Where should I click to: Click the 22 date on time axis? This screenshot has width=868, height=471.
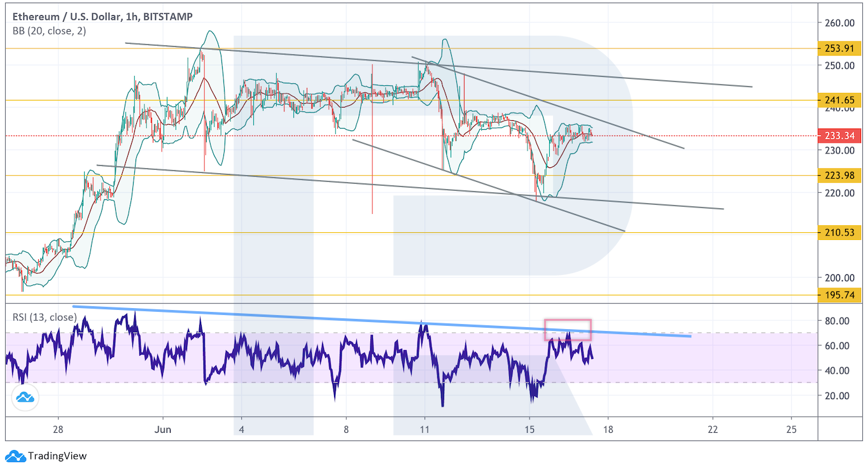click(x=713, y=429)
